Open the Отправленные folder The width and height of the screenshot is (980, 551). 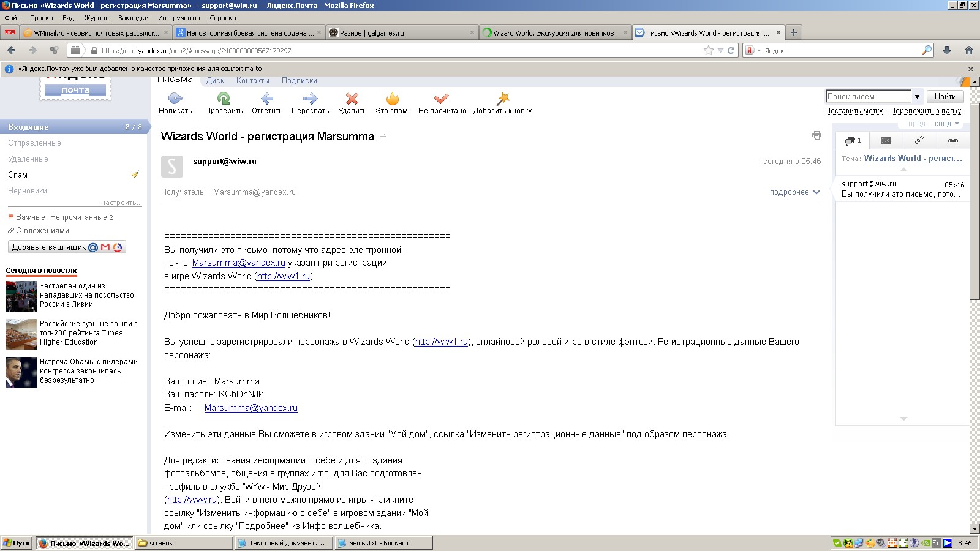click(34, 143)
